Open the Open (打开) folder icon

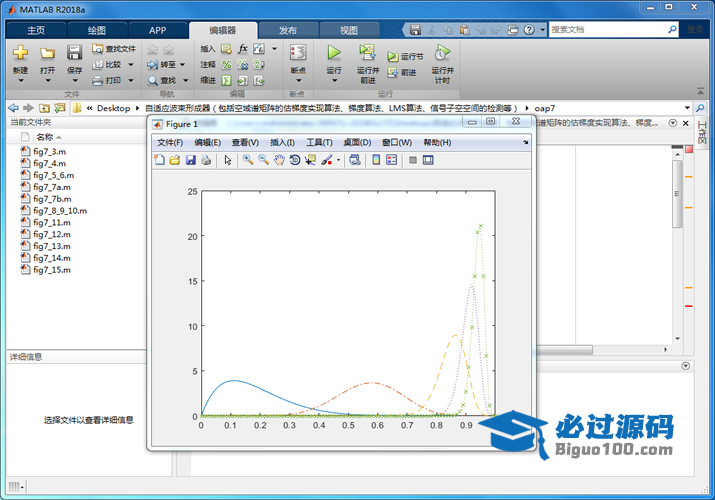click(x=47, y=53)
